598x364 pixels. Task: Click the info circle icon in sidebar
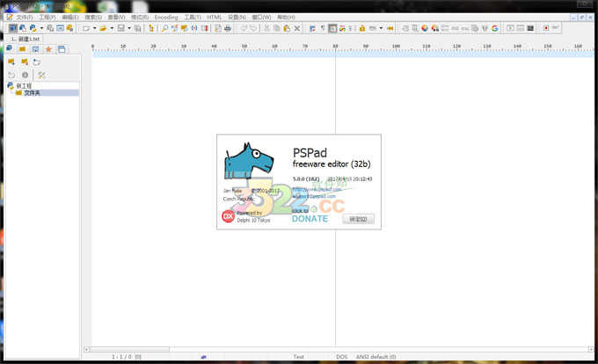(x=25, y=75)
